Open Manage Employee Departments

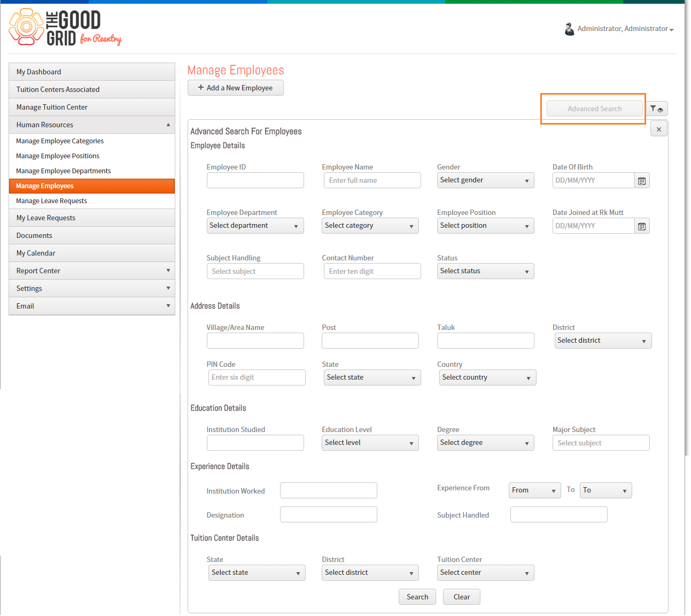click(x=92, y=171)
